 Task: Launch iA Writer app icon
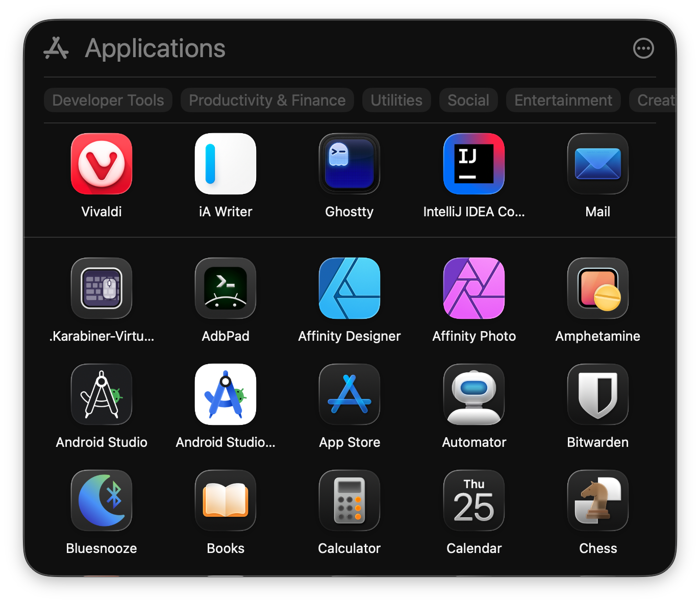click(226, 164)
